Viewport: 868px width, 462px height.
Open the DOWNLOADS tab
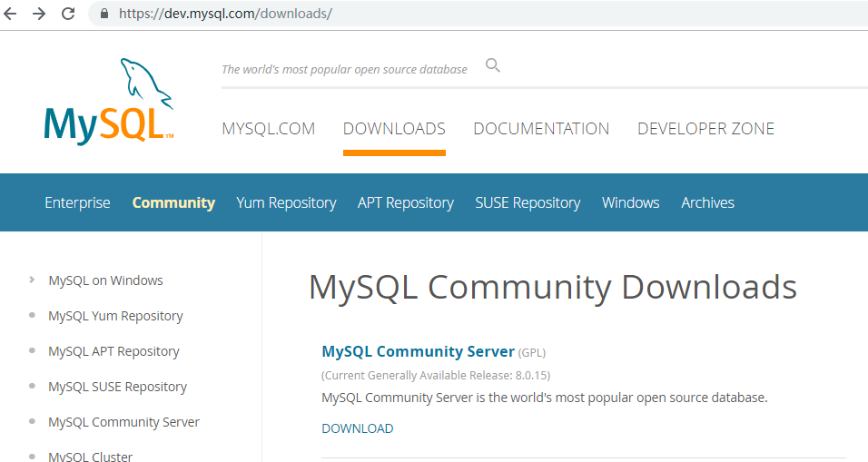(x=394, y=129)
